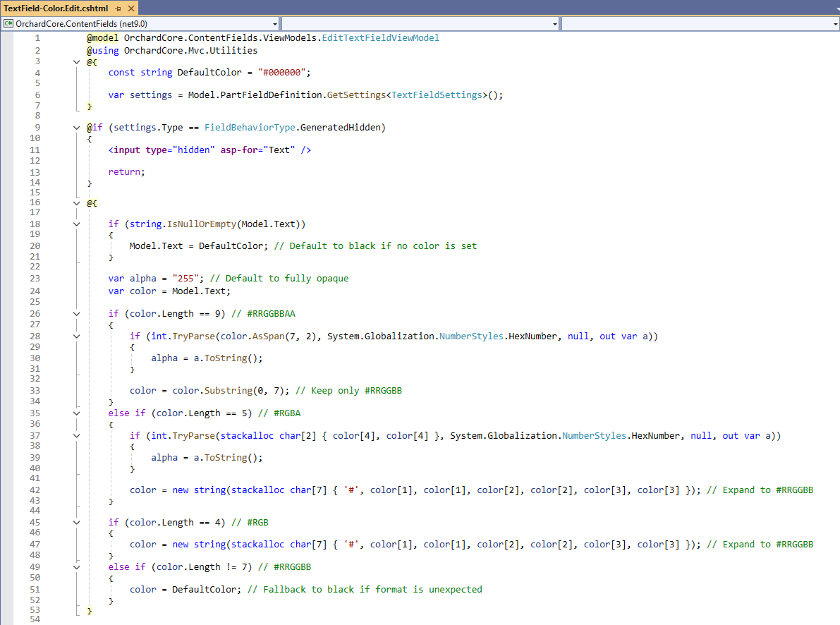Click line number 54 in the gutter
The image size is (840, 625).
[x=35, y=619]
